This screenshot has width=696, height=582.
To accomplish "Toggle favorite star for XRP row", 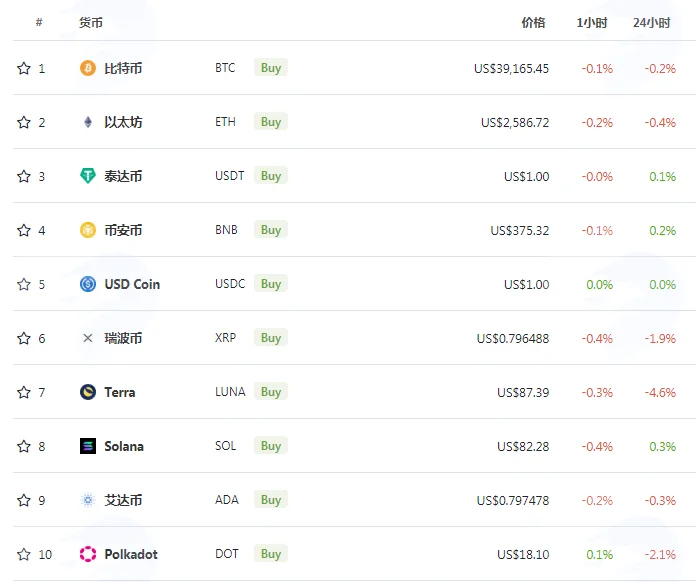I will click(x=24, y=338).
